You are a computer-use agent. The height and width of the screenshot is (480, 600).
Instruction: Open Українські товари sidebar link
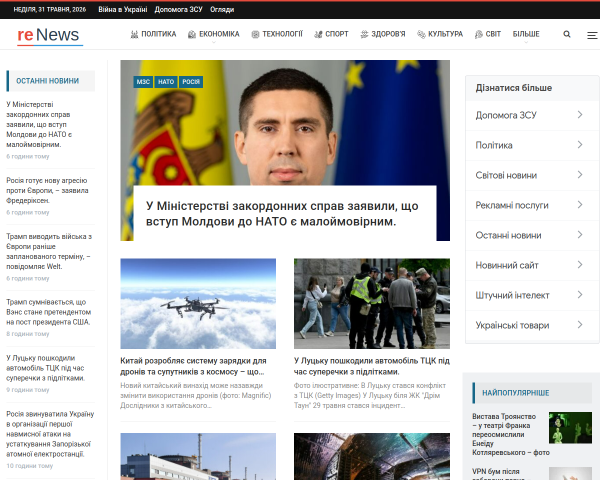click(x=512, y=325)
